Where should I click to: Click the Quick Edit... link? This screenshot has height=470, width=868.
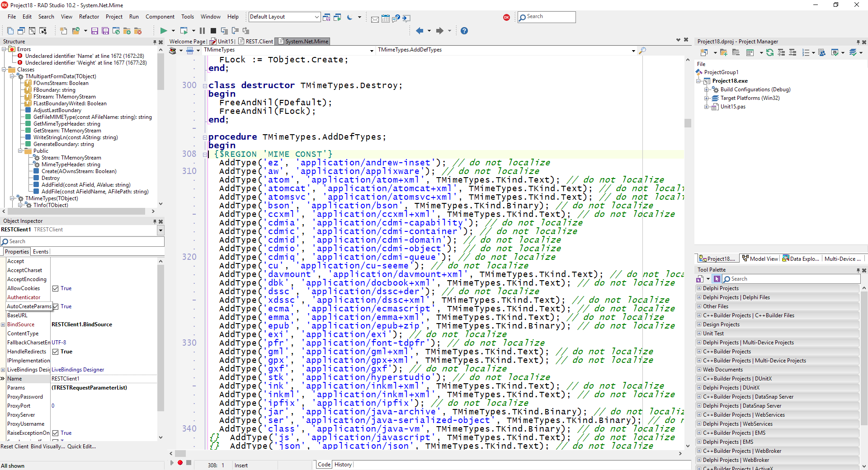click(81, 446)
